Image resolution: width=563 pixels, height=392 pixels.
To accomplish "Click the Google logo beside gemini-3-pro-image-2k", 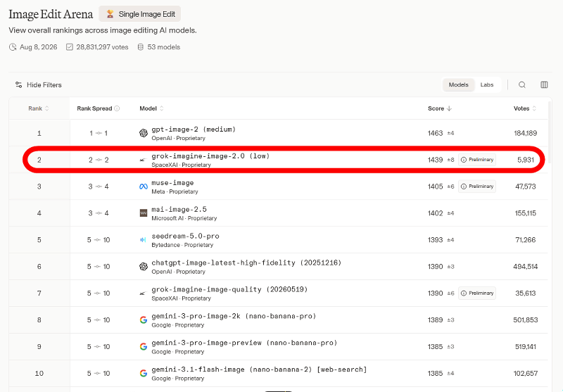I will tap(144, 320).
